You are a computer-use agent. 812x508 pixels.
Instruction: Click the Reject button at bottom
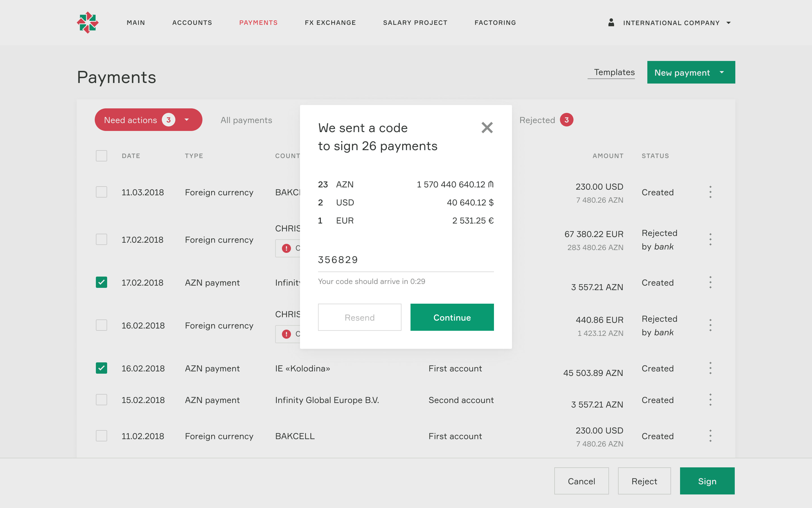click(644, 481)
